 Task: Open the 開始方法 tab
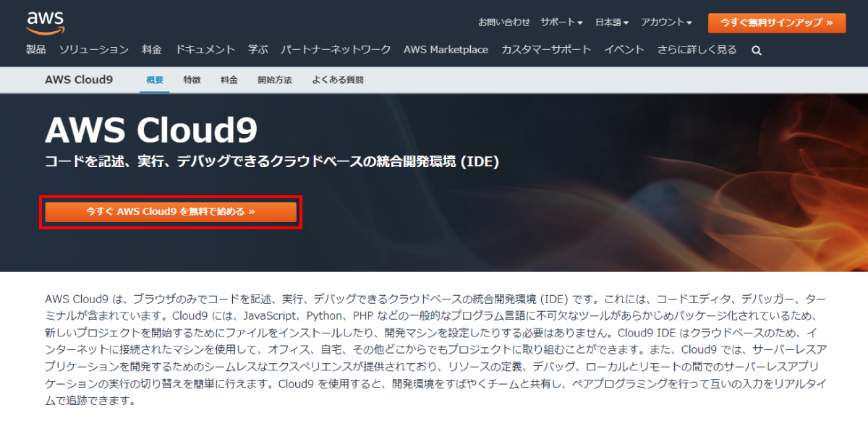275,80
